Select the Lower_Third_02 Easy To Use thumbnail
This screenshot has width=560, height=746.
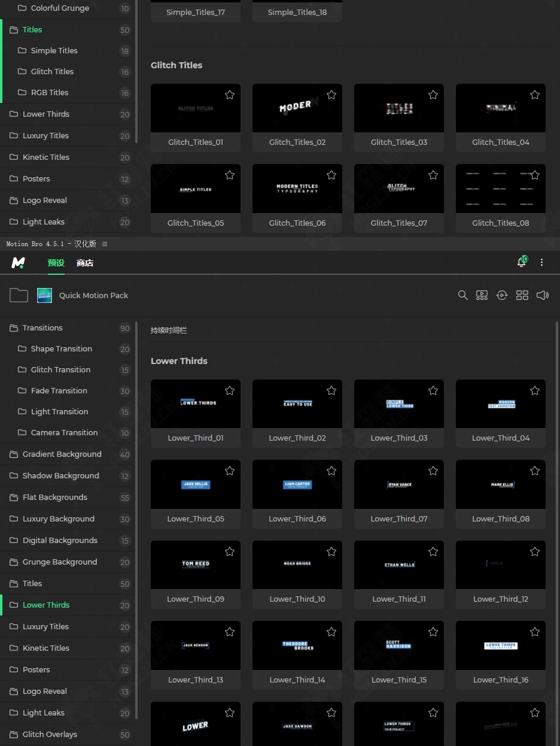[x=297, y=404]
